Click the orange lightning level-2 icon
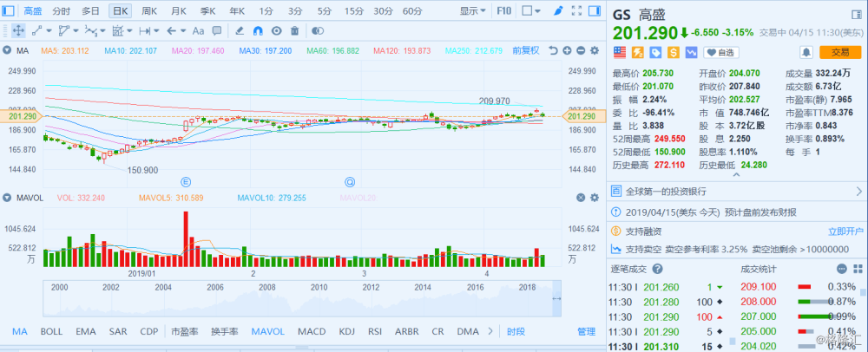868x352 pixels. 638,53
